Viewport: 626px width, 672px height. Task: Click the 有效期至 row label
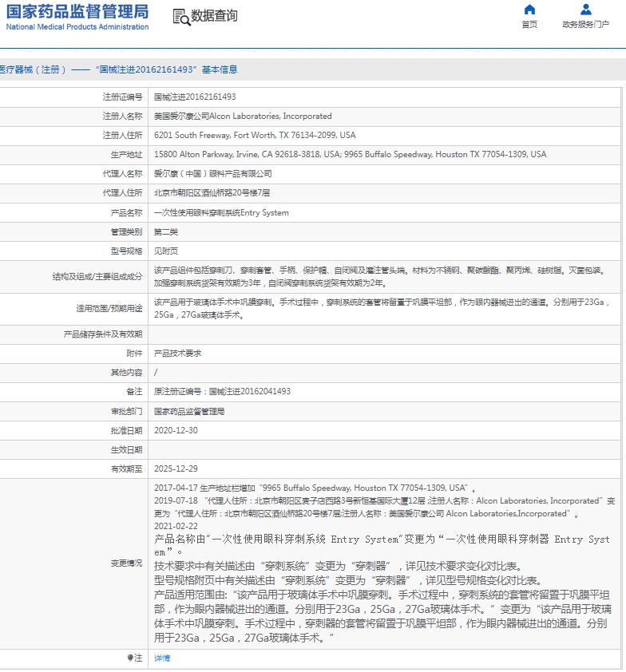pyautogui.click(x=126, y=468)
